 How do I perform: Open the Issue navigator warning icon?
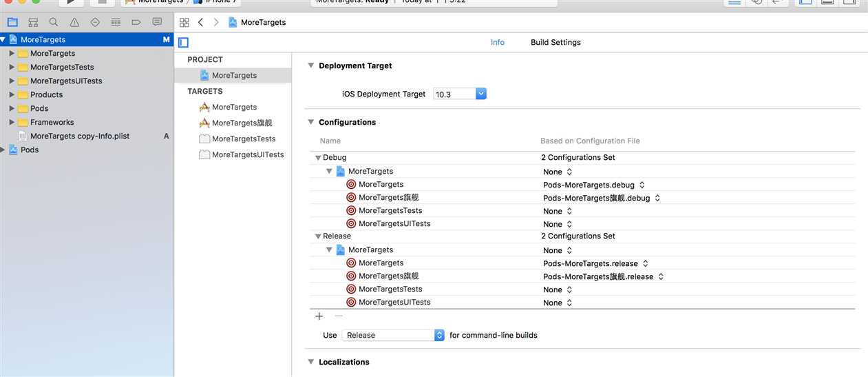(x=74, y=22)
